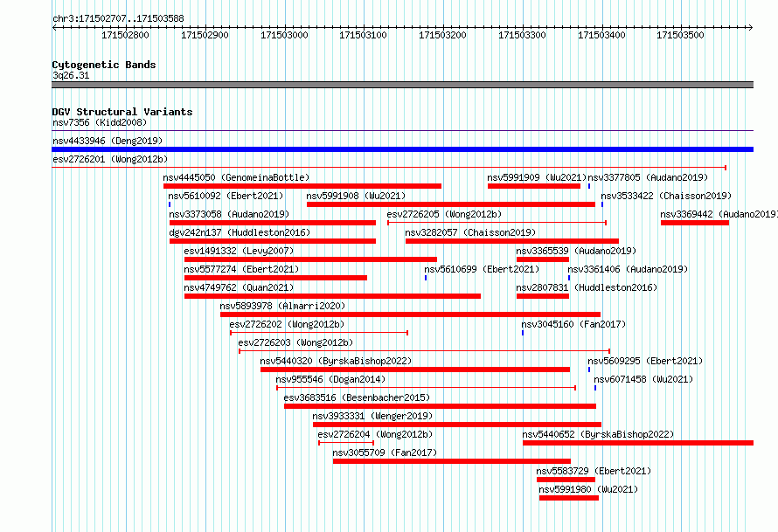778x532 pixels.
Task: Click the chr3:171502707..171503588 region label
Action: (118, 18)
